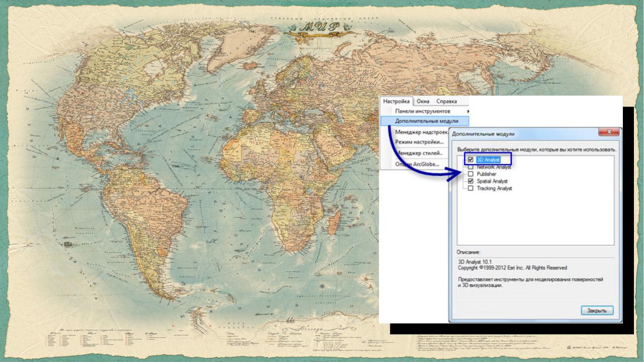Image resolution: width=644 pixels, height=362 pixels.
Task: Click the 3D Analyst 10.1 description line
Action: [x=475, y=261]
